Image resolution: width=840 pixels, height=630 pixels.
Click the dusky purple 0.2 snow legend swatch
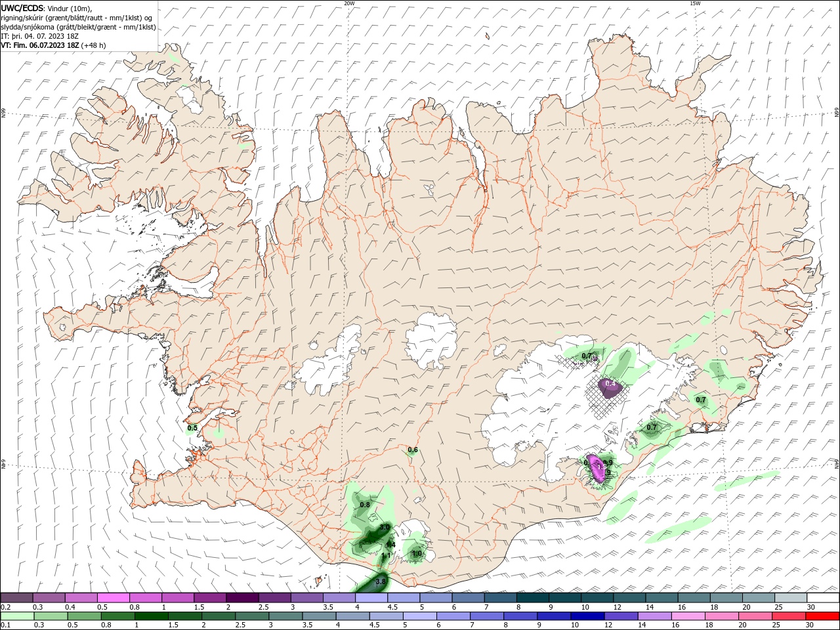tap(16, 598)
